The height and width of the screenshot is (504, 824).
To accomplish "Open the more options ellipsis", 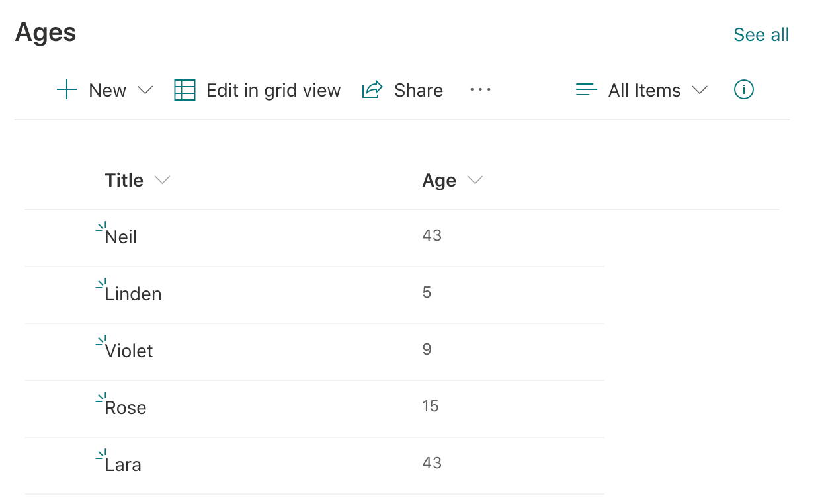I will 479,90.
